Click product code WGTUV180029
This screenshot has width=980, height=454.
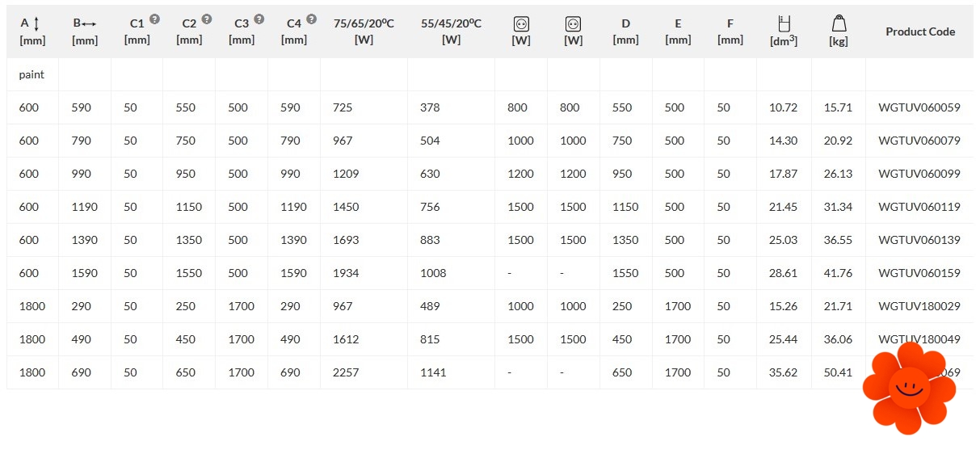coord(919,306)
